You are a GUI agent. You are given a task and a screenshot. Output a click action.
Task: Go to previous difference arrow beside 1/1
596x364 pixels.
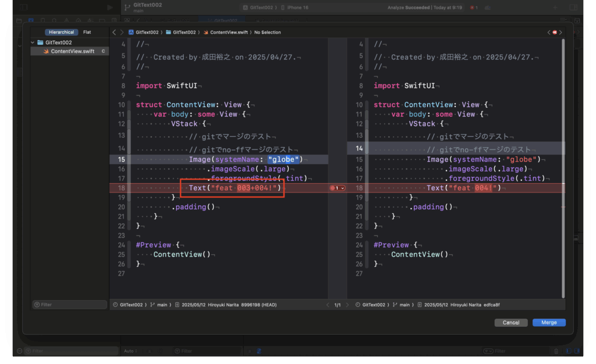[x=328, y=305]
